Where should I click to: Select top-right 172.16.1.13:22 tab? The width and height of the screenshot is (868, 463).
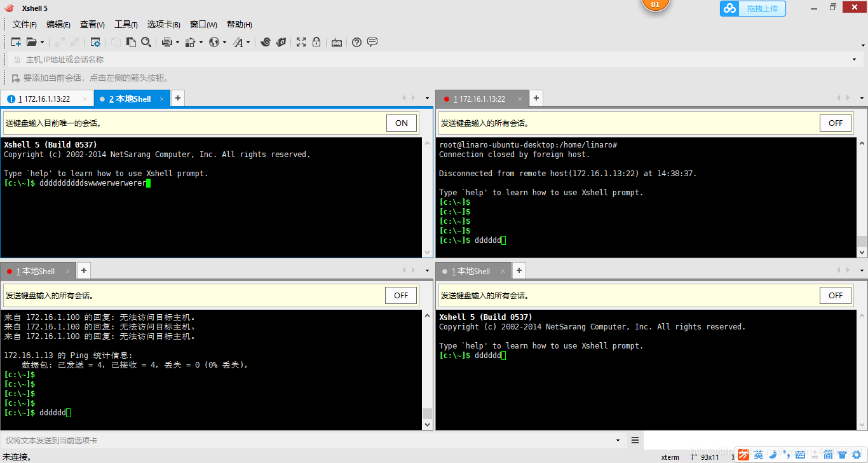tap(482, 99)
